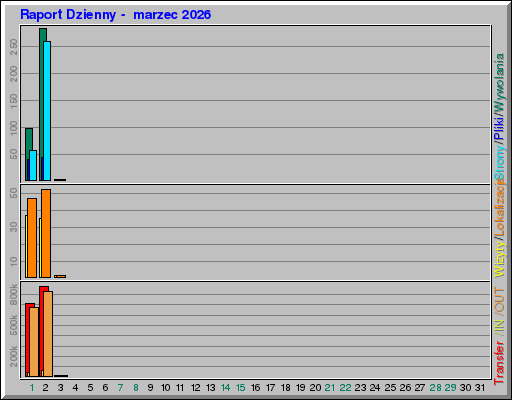This screenshot has width=512, height=400.
Task: Click green day "28" on the x-axis
Action: pos(435,388)
